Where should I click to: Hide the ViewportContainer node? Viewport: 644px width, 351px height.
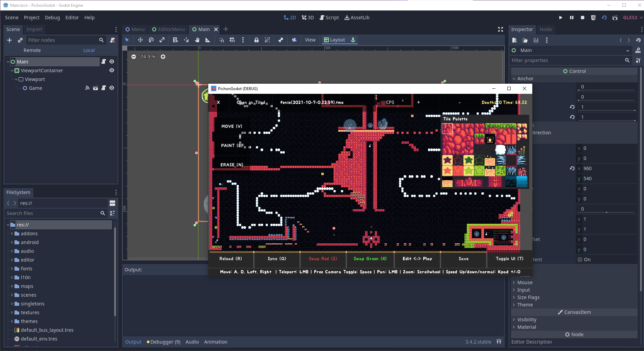[x=112, y=70]
